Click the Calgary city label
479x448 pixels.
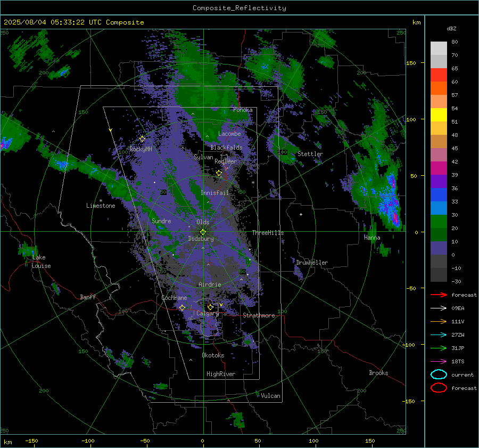pos(208,313)
